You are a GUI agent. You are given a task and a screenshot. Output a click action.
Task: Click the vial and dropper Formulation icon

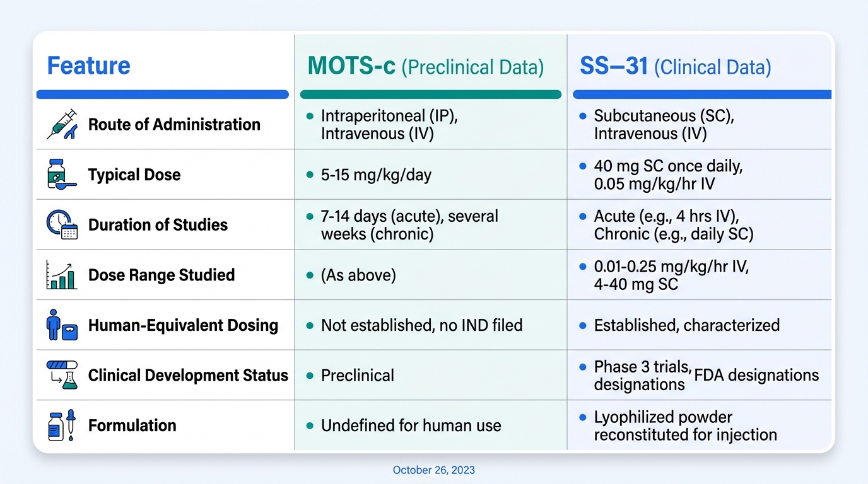[x=62, y=425]
